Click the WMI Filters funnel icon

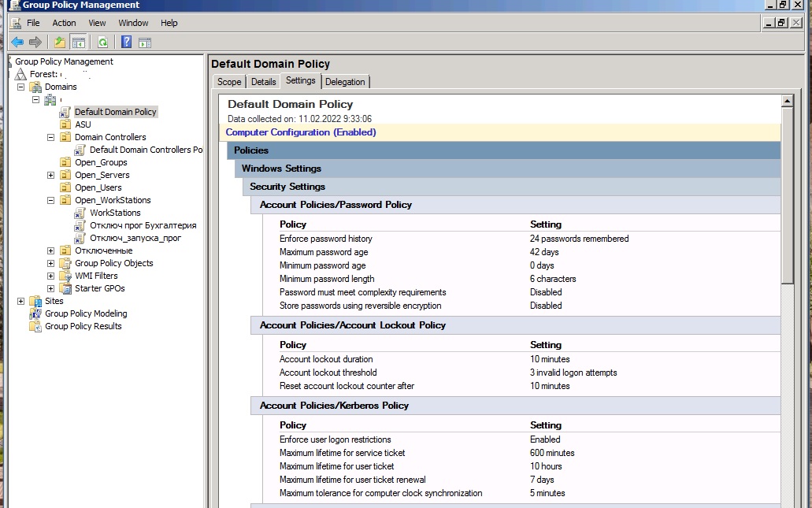pyautogui.click(x=65, y=276)
